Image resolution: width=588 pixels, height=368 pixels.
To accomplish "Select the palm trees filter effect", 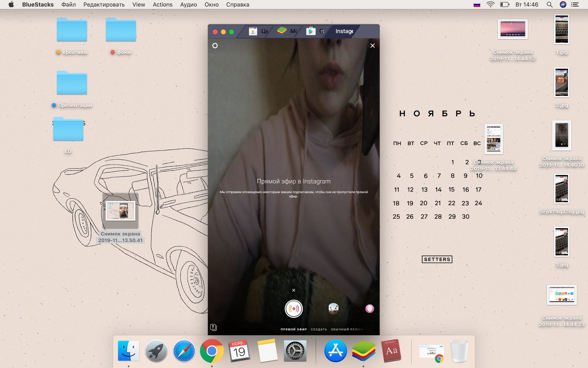I will point(333,308).
